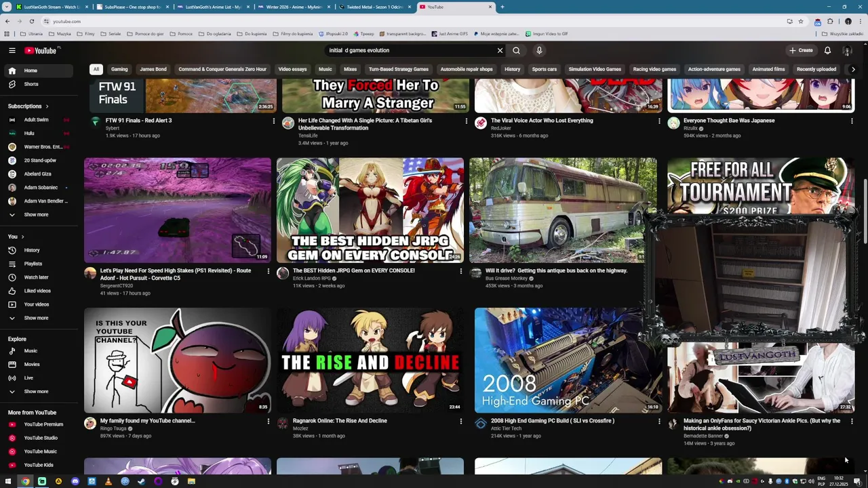Open options menu for FTW 91 Finals video
868x488 pixels.
pyautogui.click(x=274, y=121)
